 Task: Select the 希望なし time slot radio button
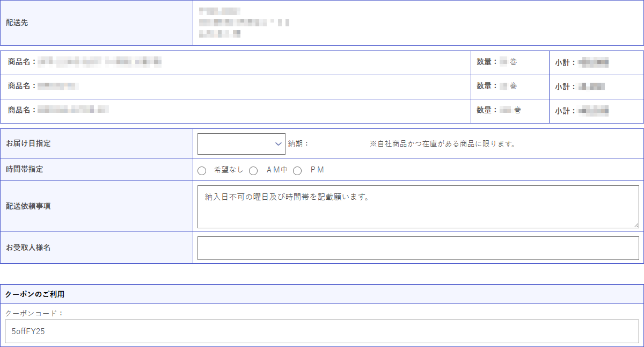click(202, 171)
